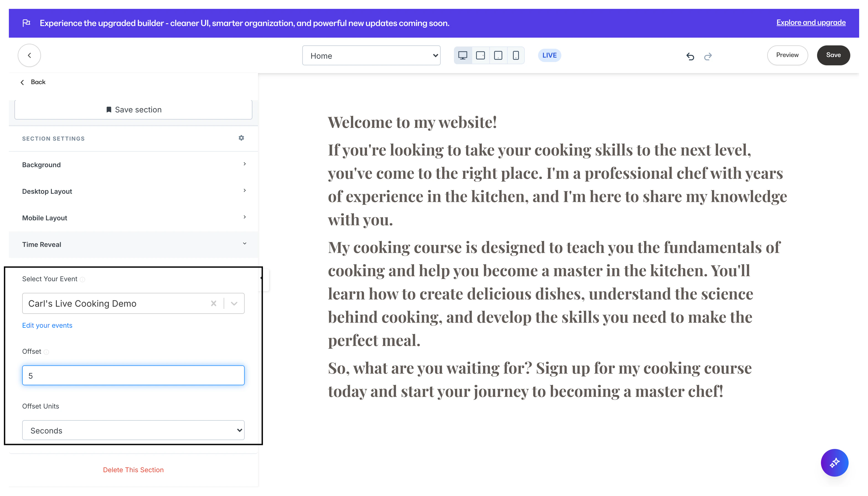Viewport: 868px width, 496px height.
Task: Click the undo arrow icon
Action: pyautogui.click(x=690, y=56)
